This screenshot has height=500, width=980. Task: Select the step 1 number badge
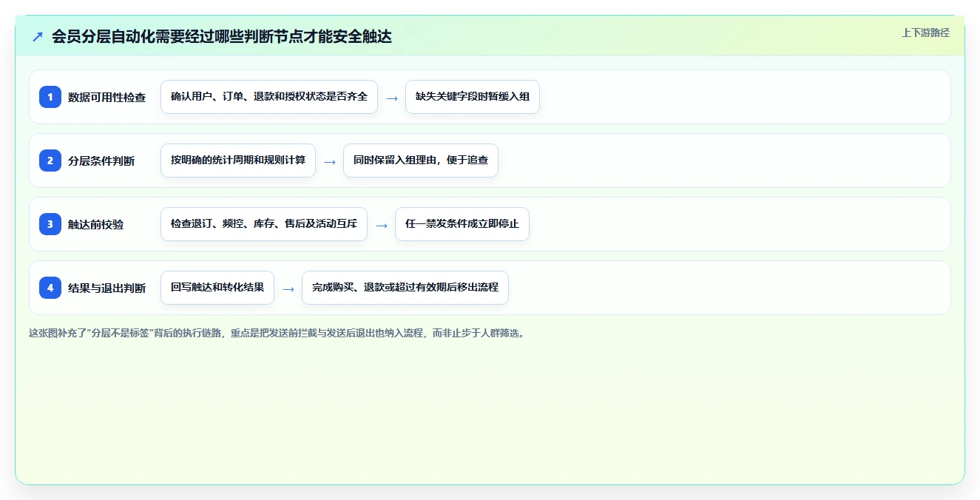tap(50, 97)
